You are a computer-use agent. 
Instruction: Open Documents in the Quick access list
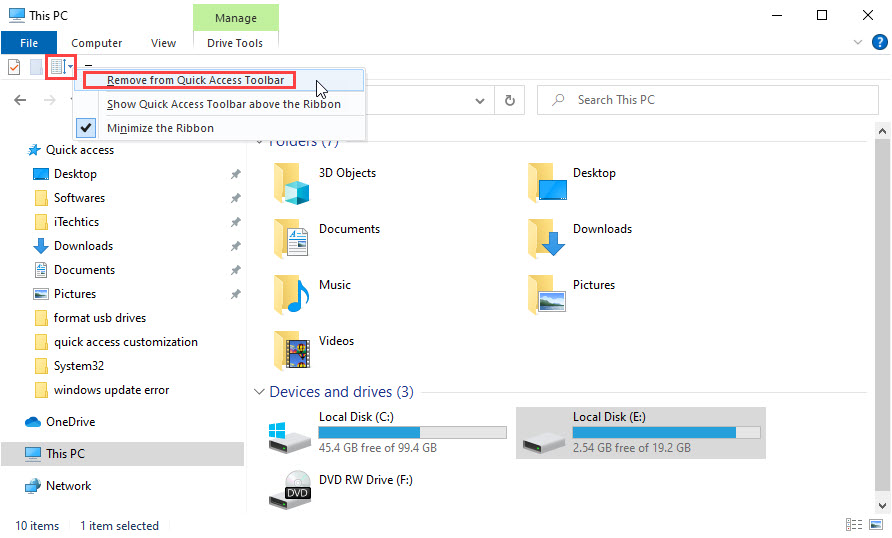[84, 270]
